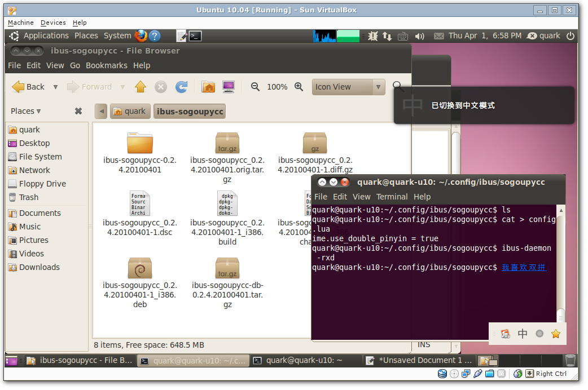The image size is (588, 390).
Task: Click the quark path bar button
Action: tap(130, 112)
